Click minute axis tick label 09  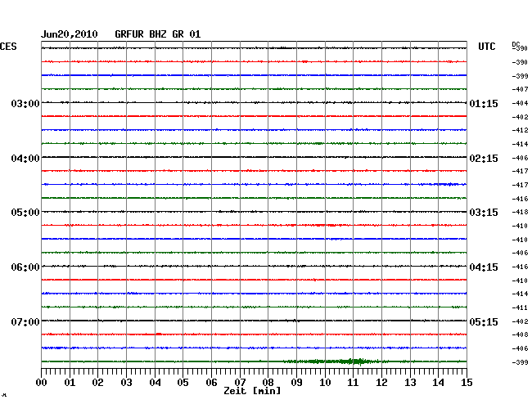coord(296,383)
